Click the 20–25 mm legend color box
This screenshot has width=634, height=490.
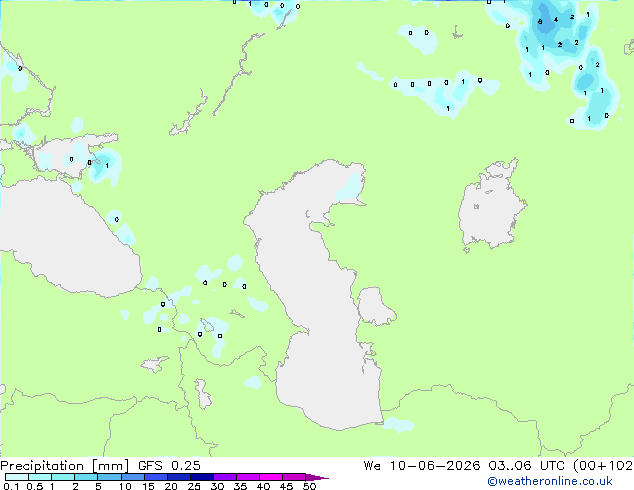point(178,477)
